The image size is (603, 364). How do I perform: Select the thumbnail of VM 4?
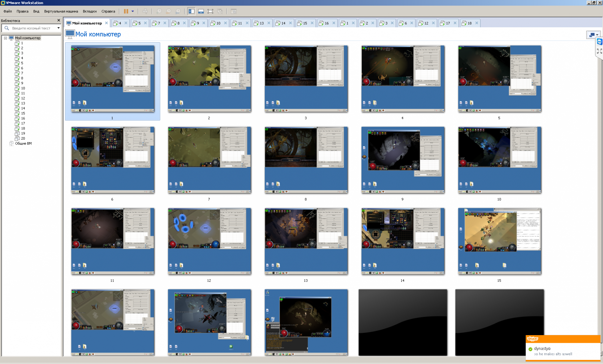[x=403, y=79]
